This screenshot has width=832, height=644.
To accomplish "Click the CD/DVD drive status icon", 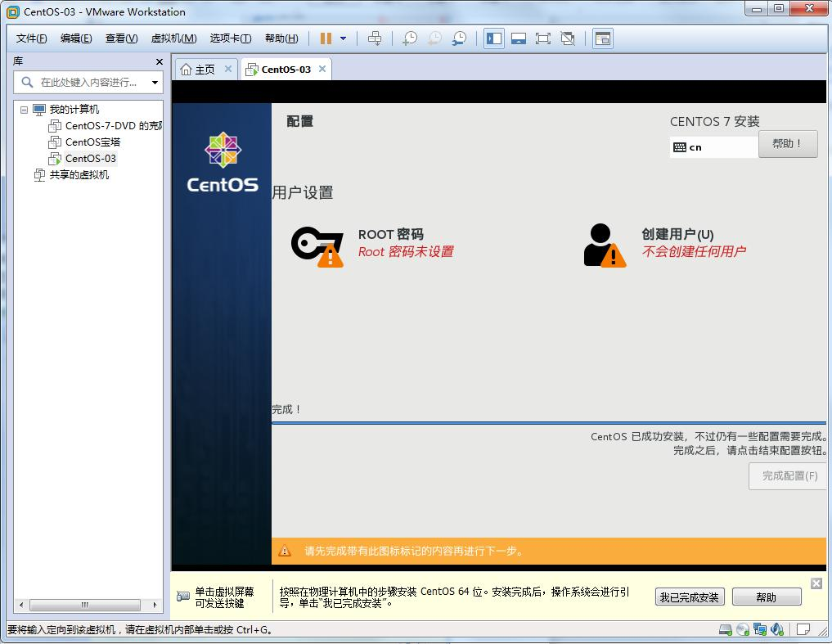I will tap(743, 629).
